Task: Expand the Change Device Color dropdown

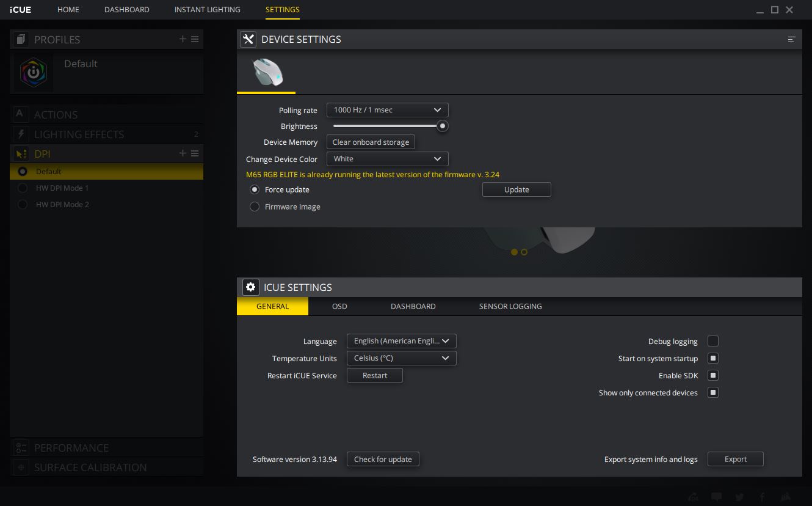Action: click(387, 159)
